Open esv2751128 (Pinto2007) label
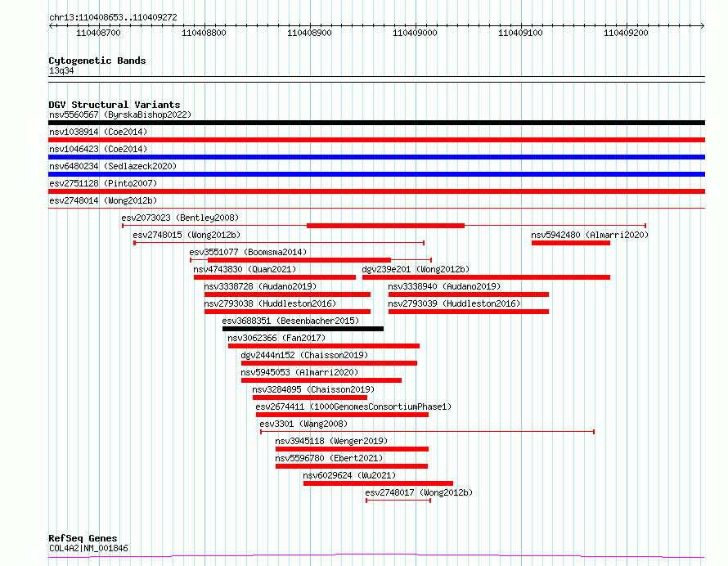This screenshot has width=728, height=566. (x=103, y=183)
